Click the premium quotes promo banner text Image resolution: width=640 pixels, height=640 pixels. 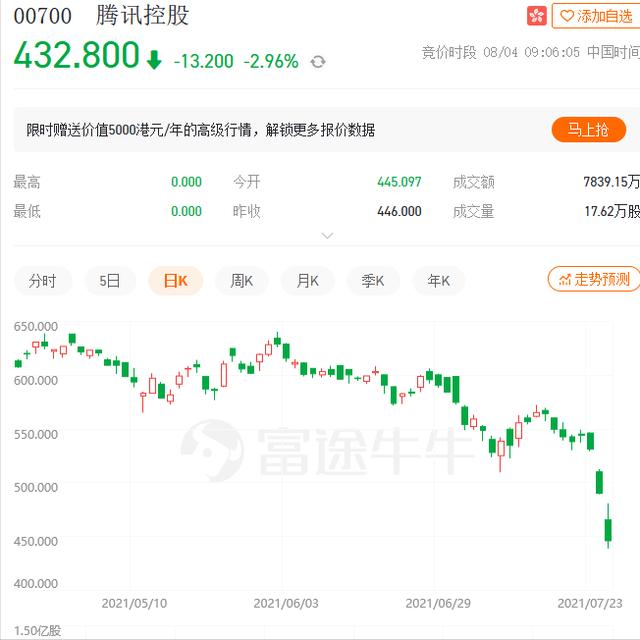(x=200, y=130)
